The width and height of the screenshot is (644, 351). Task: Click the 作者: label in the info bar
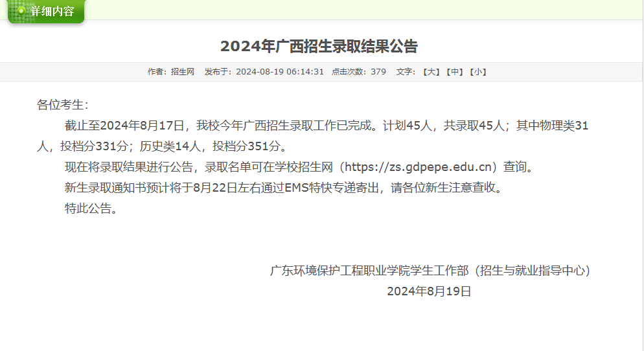(157, 72)
